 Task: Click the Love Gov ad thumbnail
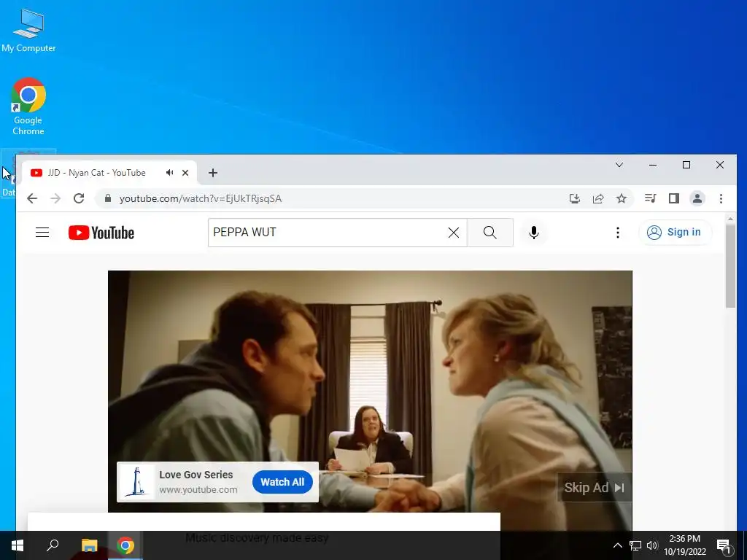pos(138,482)
